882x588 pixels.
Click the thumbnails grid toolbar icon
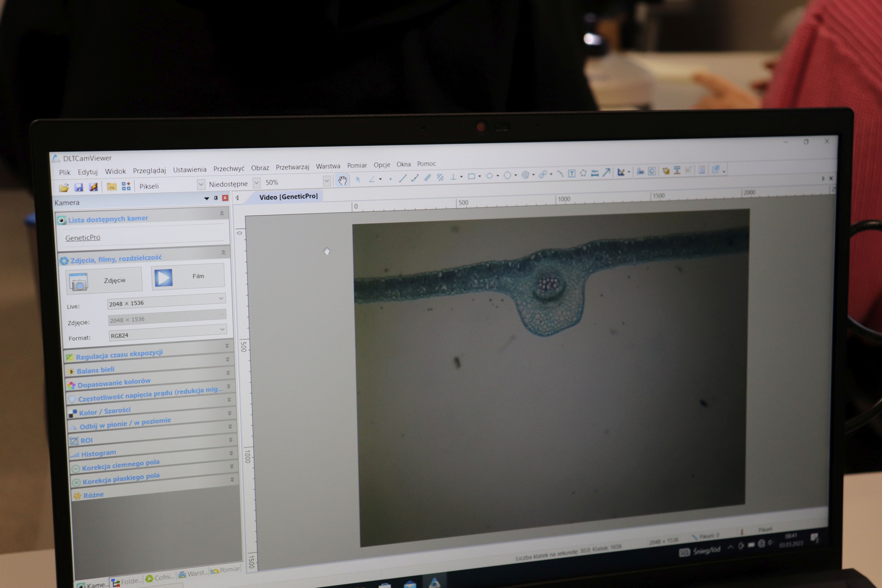126,186
